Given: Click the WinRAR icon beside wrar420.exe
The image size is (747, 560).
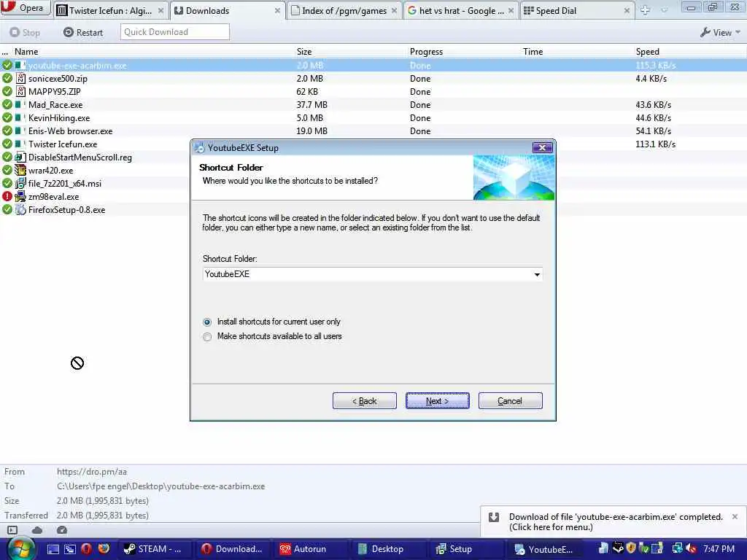Looking at the screenshot, I should tap(20, 170).
